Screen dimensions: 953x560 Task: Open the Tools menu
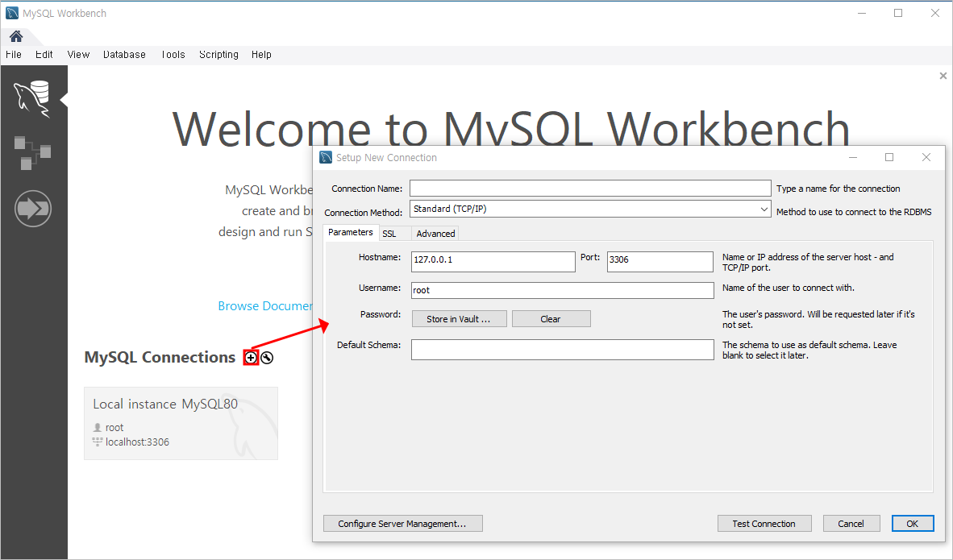coord(173,55)
